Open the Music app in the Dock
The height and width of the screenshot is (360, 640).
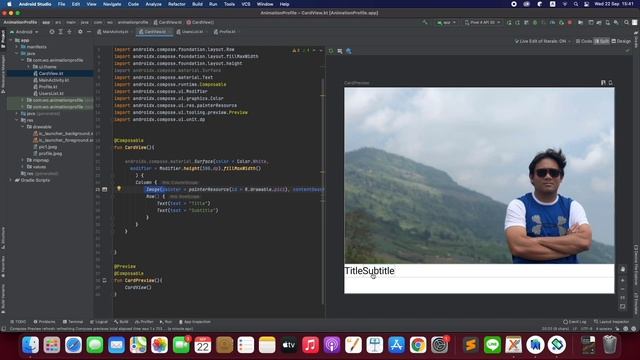tap(310, 345)
